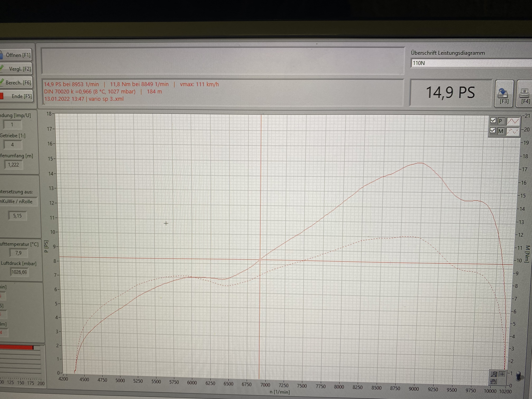Click the P legend label
The image size is (532, 399).
click(x=500, y=121)
